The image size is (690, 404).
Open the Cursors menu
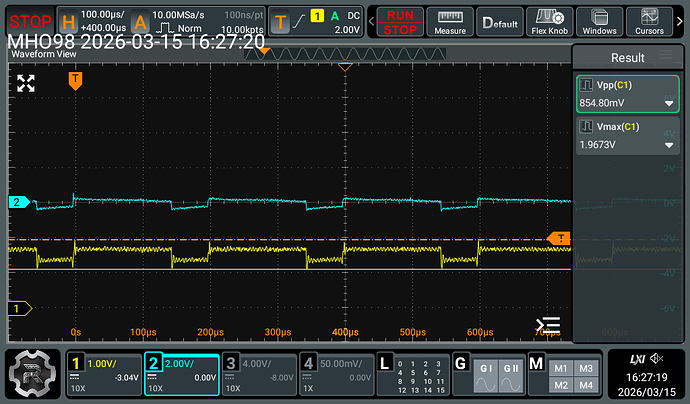tap(649, 21)
